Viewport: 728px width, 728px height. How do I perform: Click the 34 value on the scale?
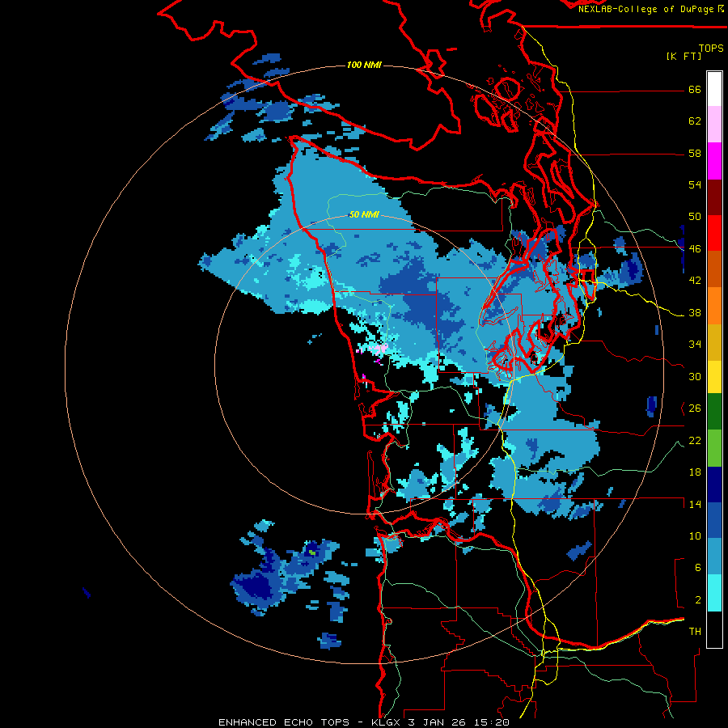click(x=695, y=345)
